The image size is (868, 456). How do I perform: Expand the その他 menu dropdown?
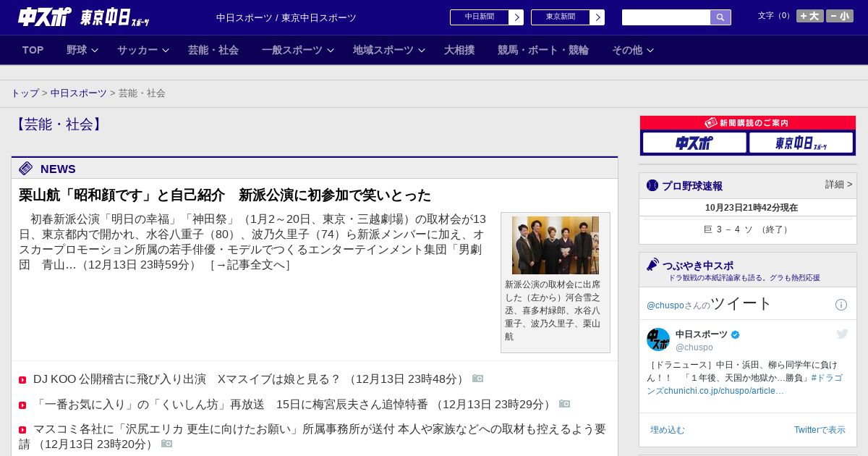[633, 50]
